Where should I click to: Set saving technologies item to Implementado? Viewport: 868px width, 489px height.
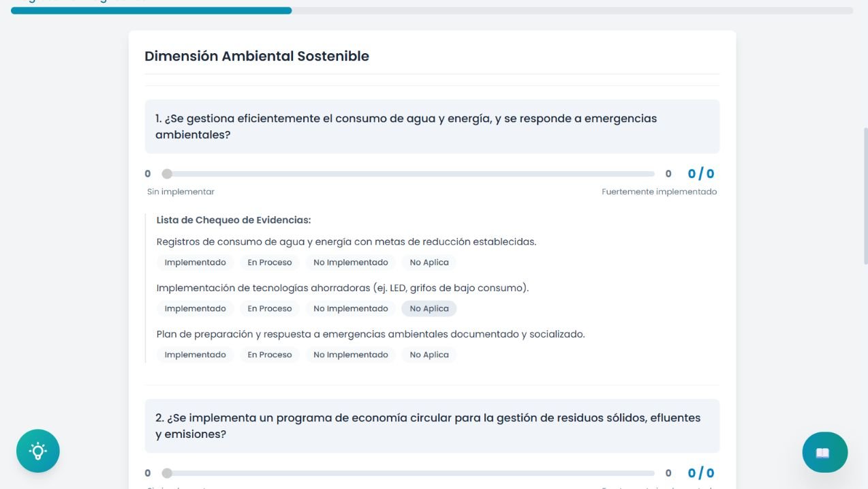point(196,309)
